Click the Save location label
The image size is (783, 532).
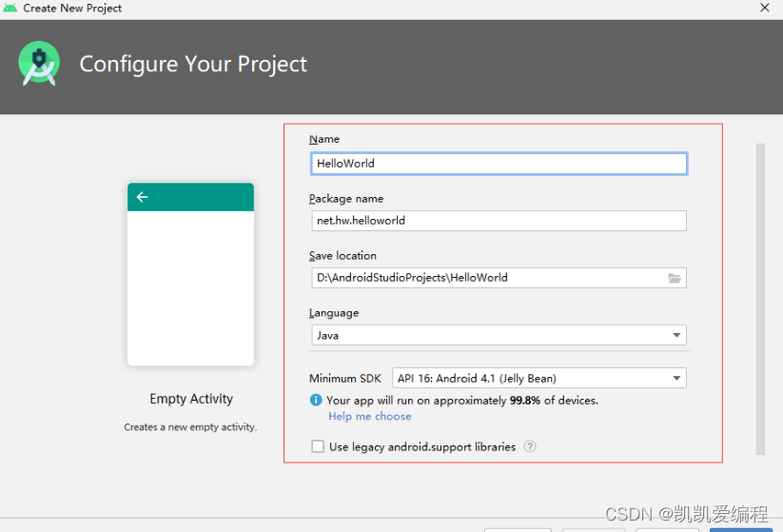pyautogui.click(x=343, y=255)
